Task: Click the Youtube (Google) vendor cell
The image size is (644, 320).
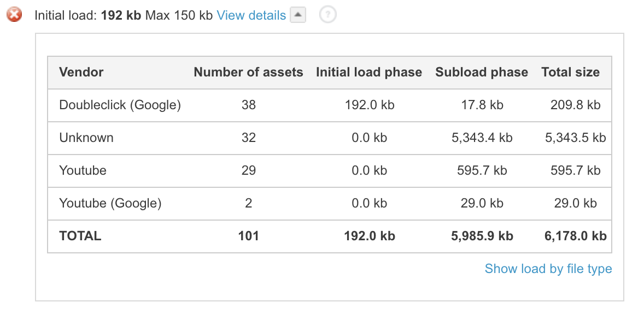Action: coord(110,203)
